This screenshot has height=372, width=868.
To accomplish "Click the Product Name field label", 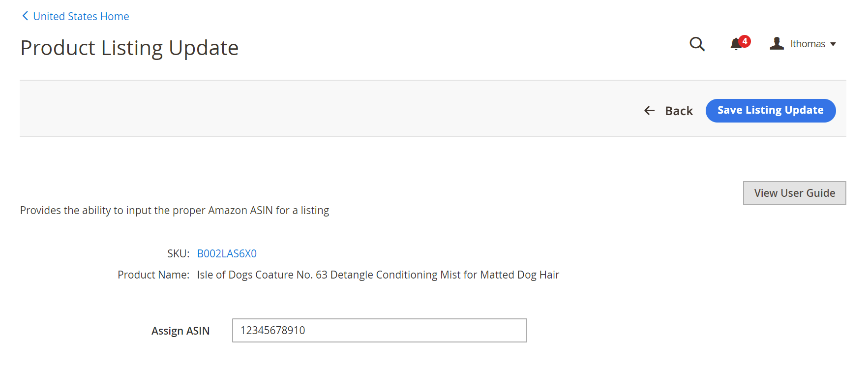I will point(153,275).
